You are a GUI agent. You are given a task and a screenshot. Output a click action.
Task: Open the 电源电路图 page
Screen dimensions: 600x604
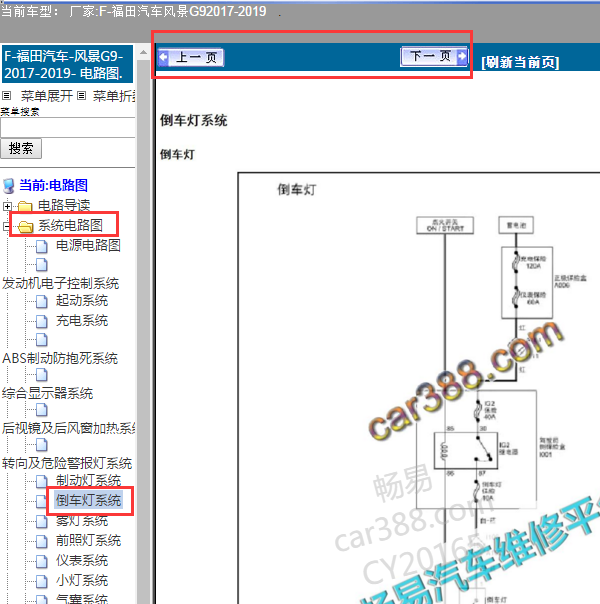[88, 245]
